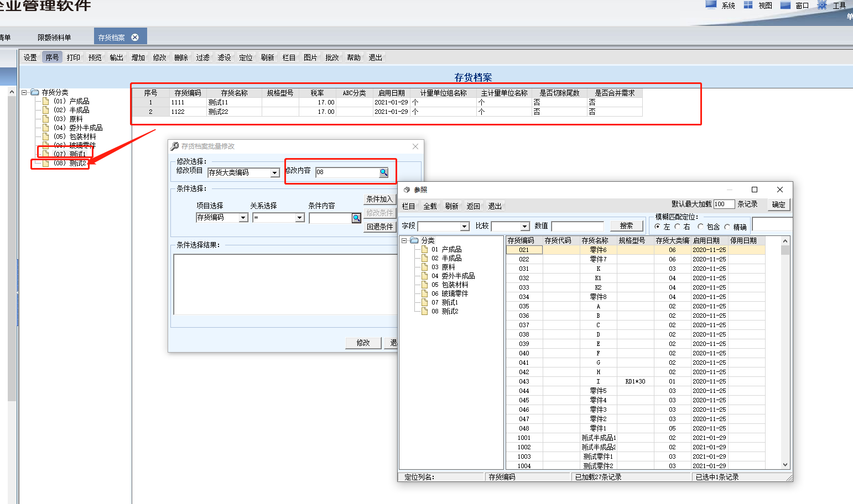Select 04 委外半成品 in the 参照 tree
The image size is (853, 504).
tap(453, 276)
